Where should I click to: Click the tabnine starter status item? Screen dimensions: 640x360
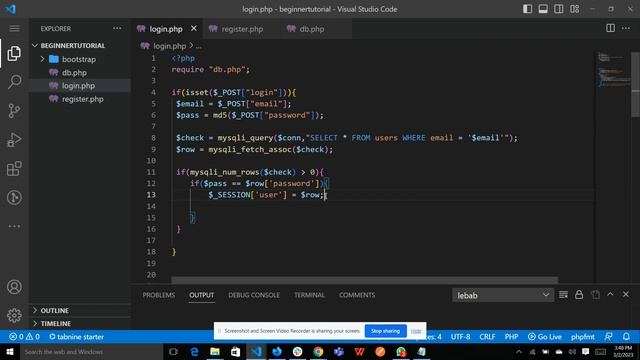76,337
